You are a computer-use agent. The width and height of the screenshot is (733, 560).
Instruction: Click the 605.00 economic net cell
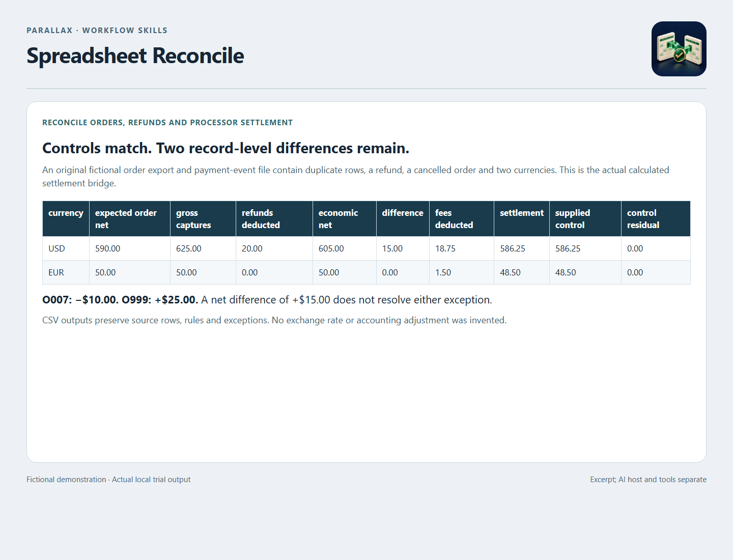[x=345, y=248]
